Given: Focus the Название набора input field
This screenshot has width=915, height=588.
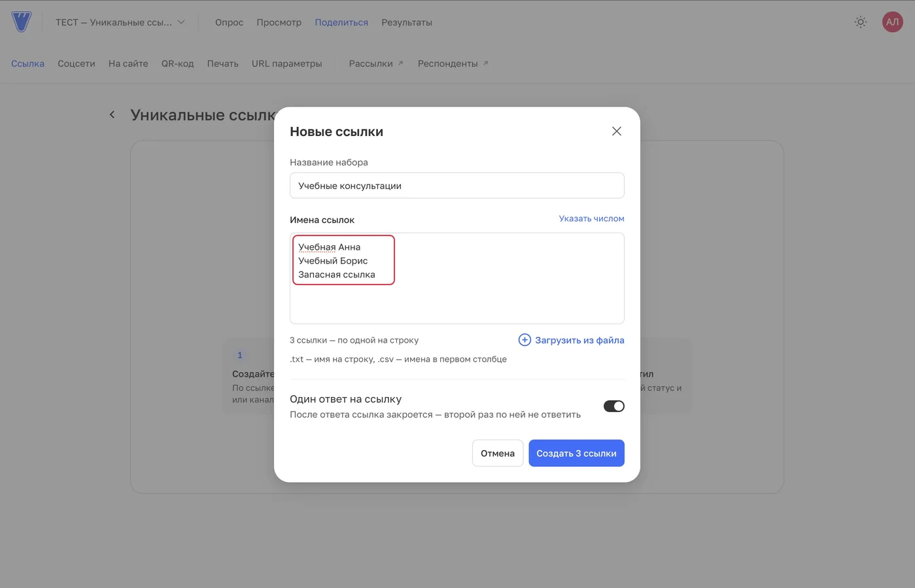Looking at the screenshot, I should (457, 186).
